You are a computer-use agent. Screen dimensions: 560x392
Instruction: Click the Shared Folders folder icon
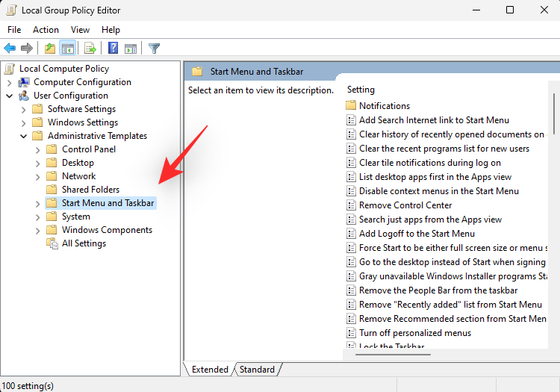(52, 189)
